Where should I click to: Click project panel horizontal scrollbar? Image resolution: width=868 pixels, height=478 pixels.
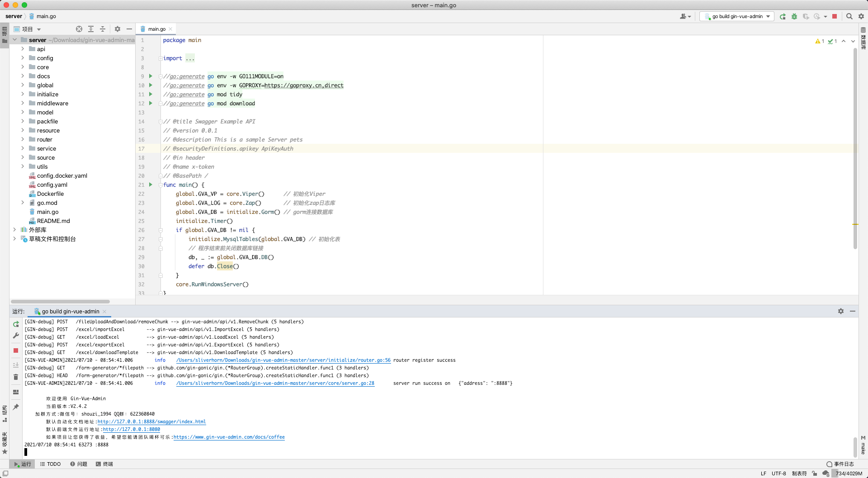[60, 302]
